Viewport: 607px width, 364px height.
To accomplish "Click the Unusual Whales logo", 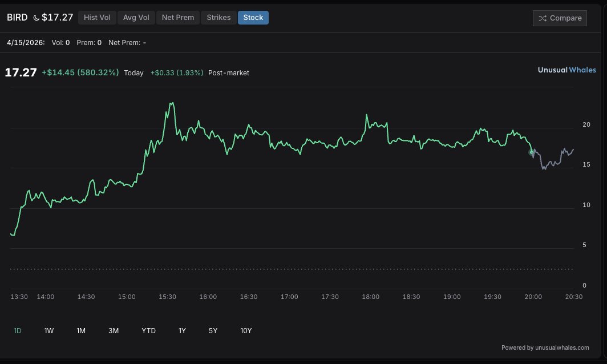I will 566,70.
